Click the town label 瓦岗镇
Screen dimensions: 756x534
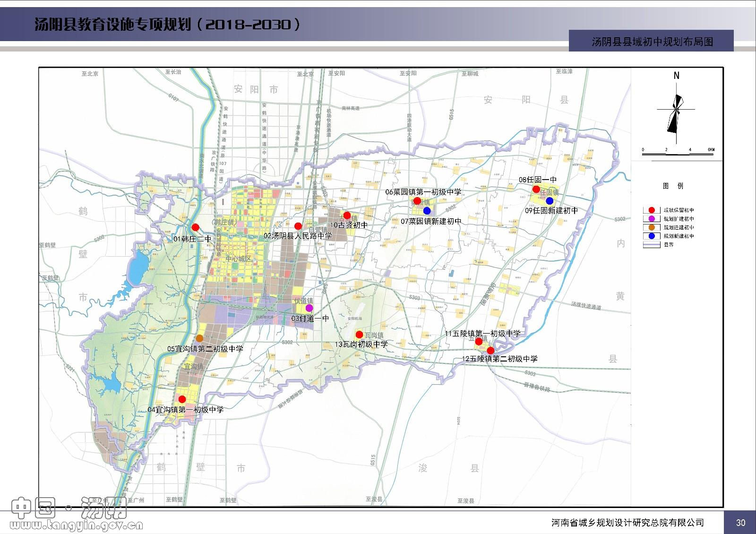pyautogui.click(x=374, y=336)
